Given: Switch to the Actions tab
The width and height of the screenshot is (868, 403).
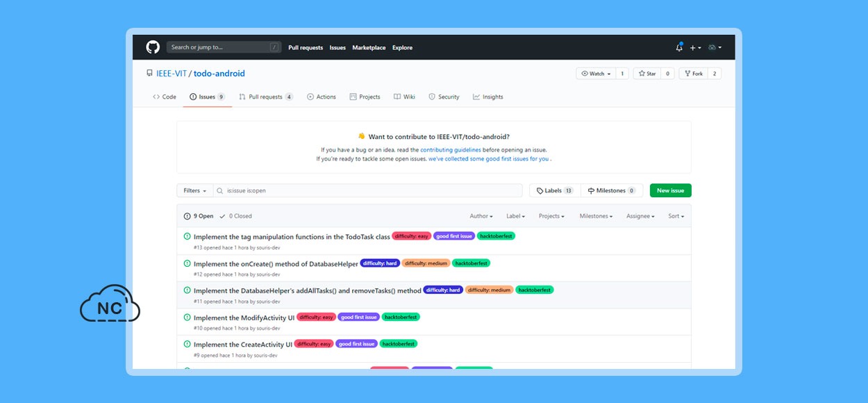Looking at the screenshot, I should (322, 97).
